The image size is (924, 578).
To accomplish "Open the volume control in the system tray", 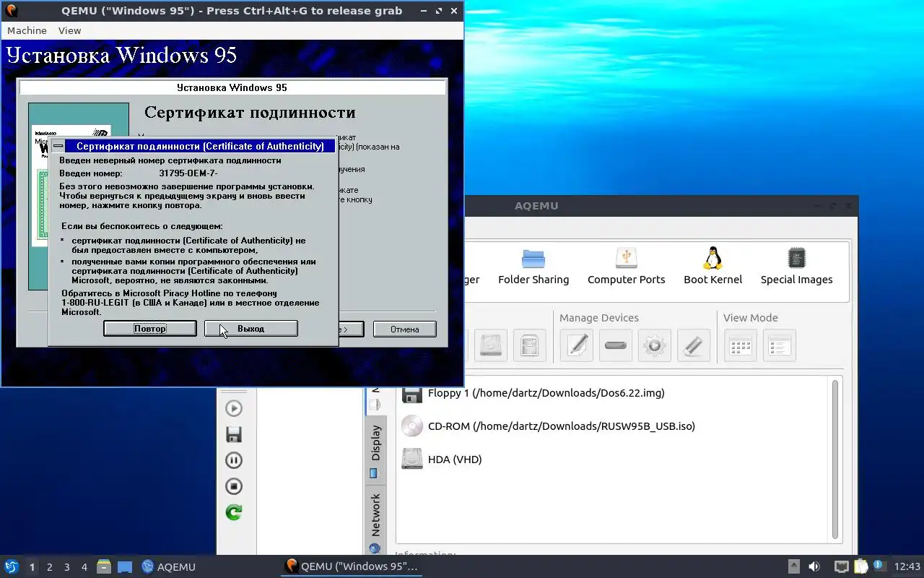I will pos(814,566).
